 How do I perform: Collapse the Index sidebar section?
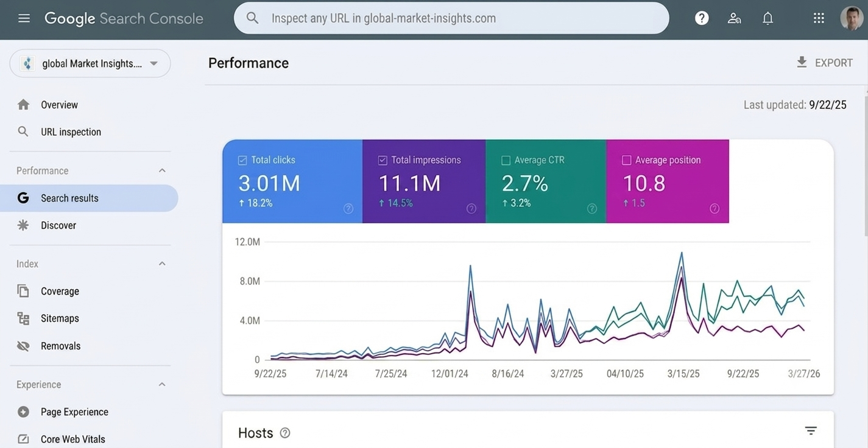pyautogui.click(x=162, y=264)
